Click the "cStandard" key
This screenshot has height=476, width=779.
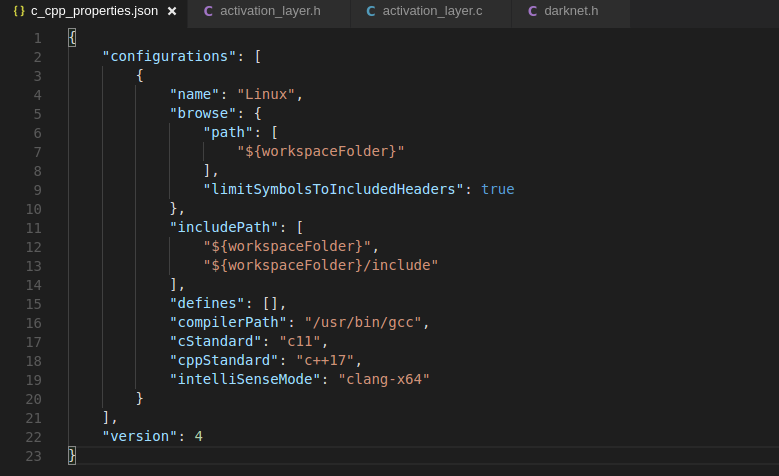[x=215, y=341]
